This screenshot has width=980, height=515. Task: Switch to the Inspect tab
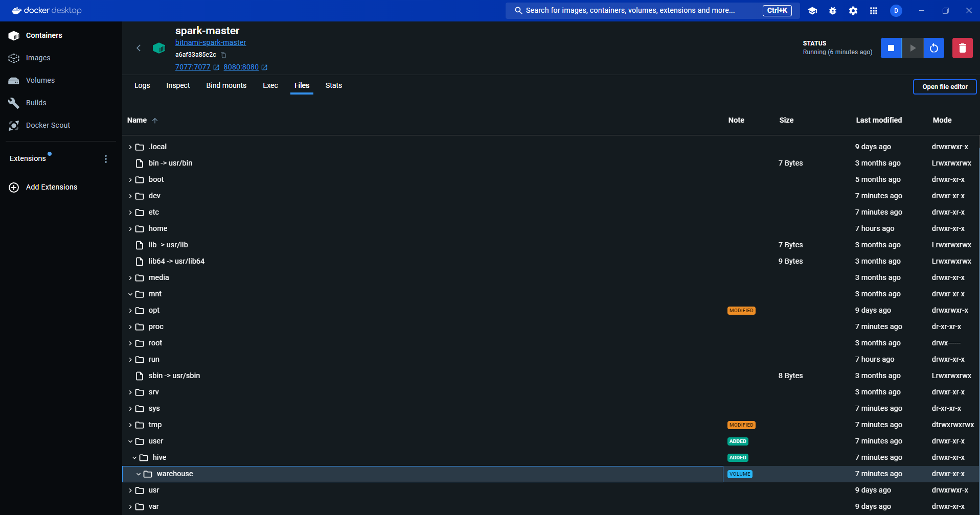tap(178, 85)
